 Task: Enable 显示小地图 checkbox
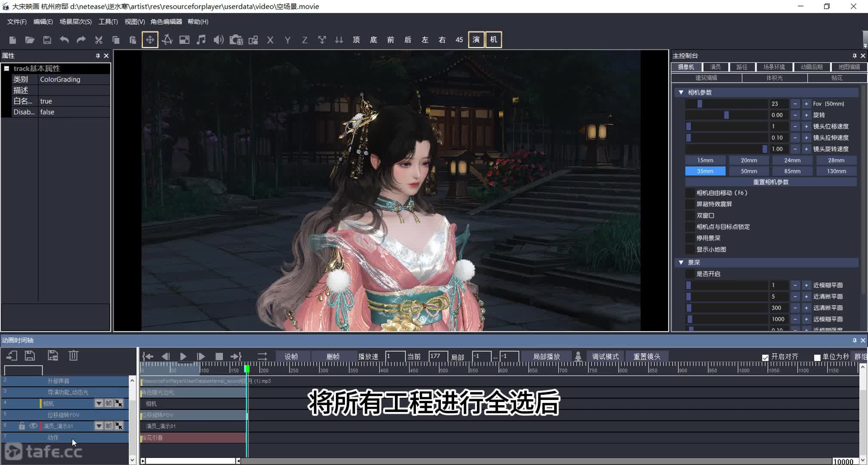point(690,249)
